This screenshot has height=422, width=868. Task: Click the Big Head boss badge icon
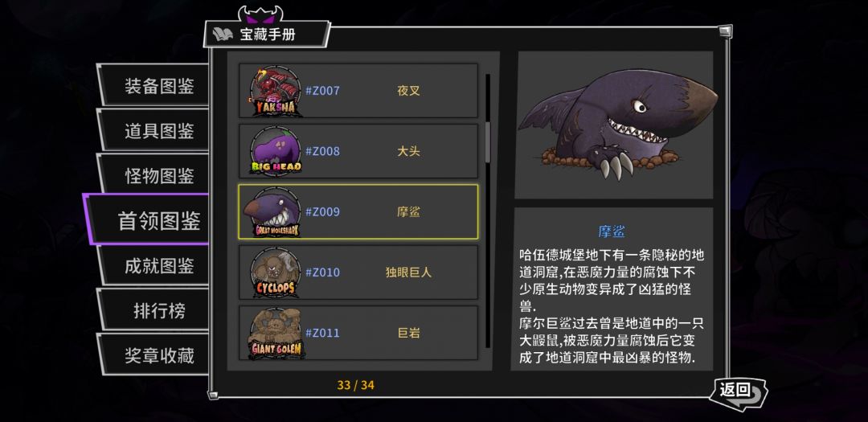coord(275,151)
